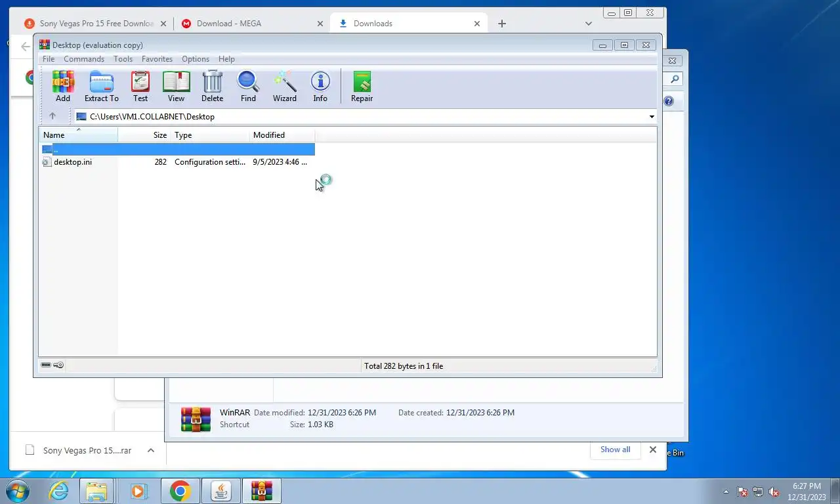The height and width of the screenshot is (504, 840).
Task: Close the Downloads tab
Action: click(x=477, y=24)
